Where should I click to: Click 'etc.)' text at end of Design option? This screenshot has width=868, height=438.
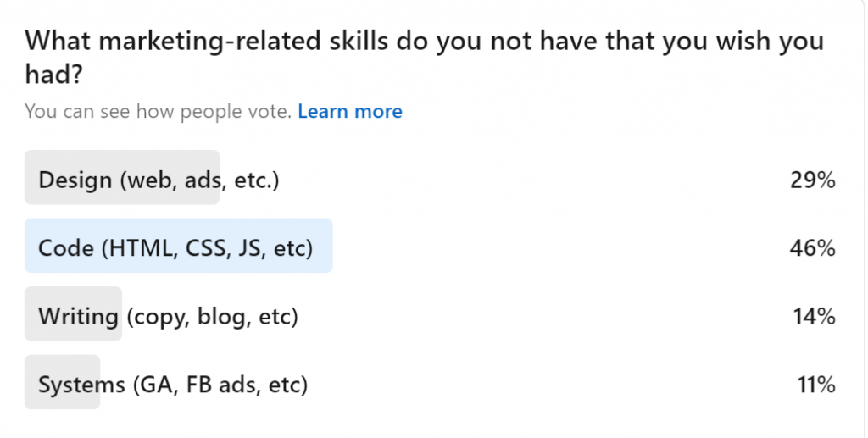255,179
